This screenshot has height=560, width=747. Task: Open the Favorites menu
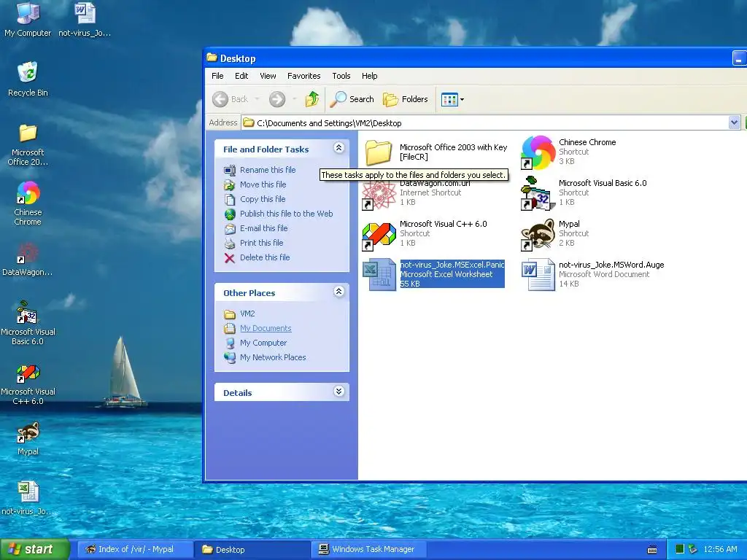tap(304, 76)
